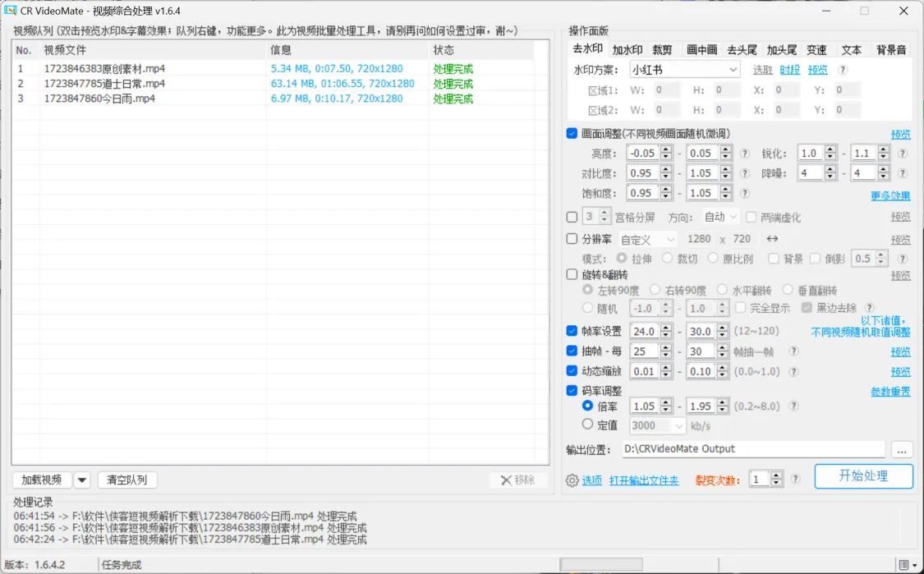The image size is (924, 574).
Task: Click help icon next to 水印方案 preview link
Action: 843,71
